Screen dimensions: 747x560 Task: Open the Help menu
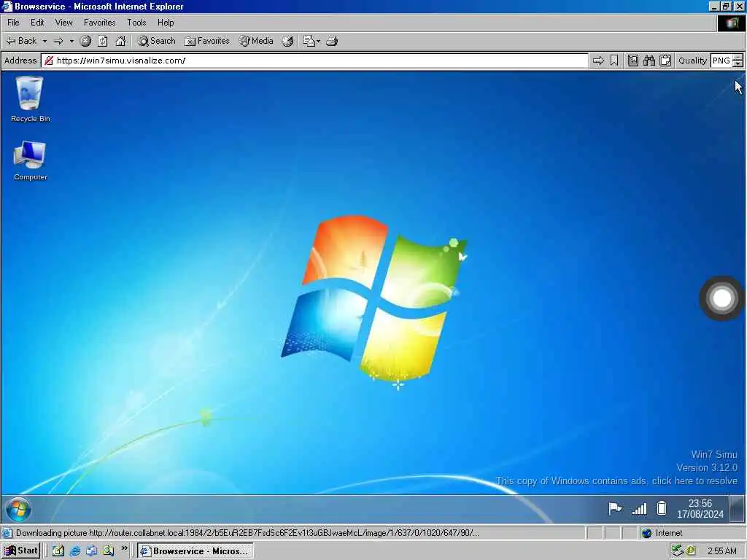[166, 23]
